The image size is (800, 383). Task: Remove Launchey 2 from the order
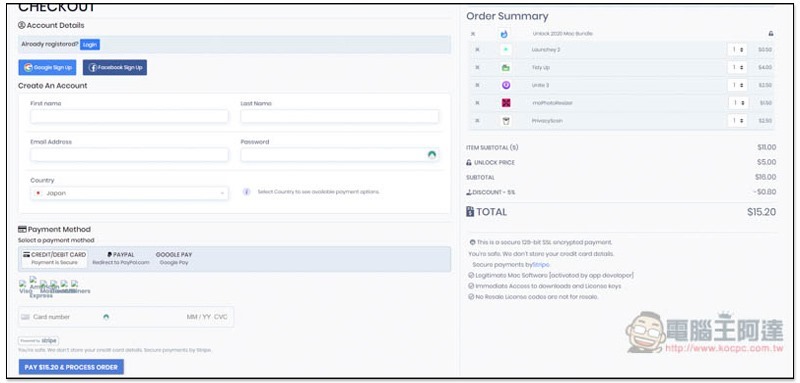click(x=477, y=50)
